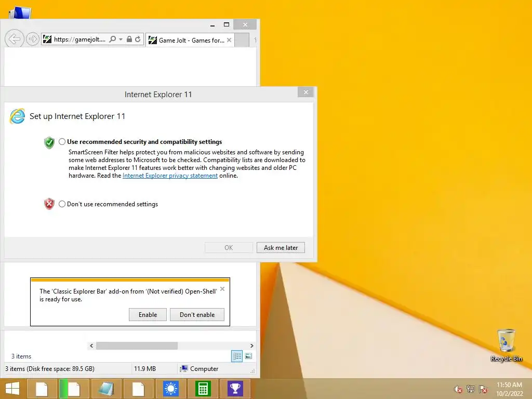The width and height of the screenshot is (532, 399).
Task: Click the taskbar icon with green bar
Action: point(74,389)
